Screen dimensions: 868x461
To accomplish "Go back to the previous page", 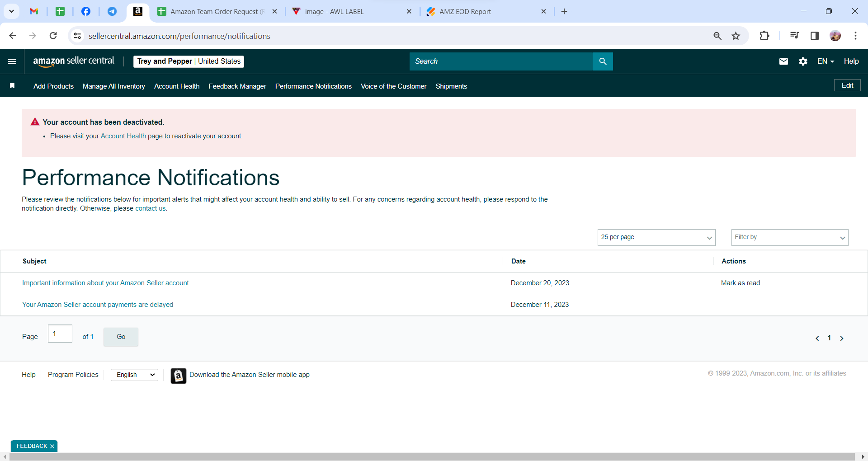I will 13,36.
